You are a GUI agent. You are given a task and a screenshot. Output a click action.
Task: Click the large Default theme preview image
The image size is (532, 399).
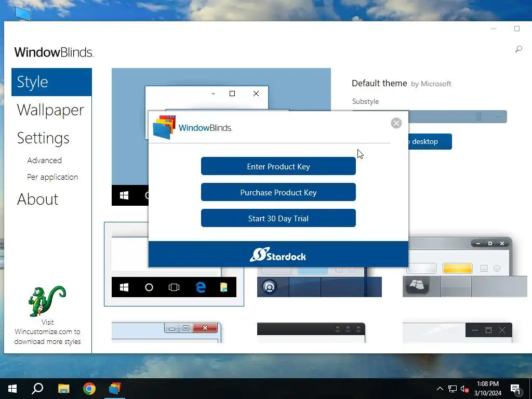221,89
